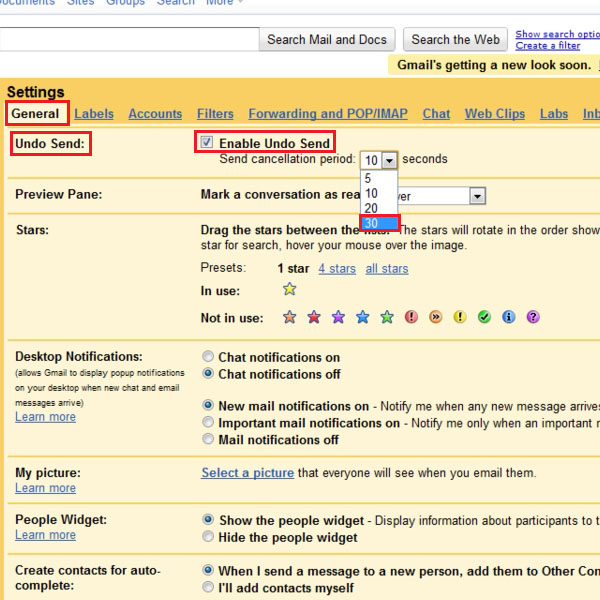Pick the orange star icon

point(289,317)
